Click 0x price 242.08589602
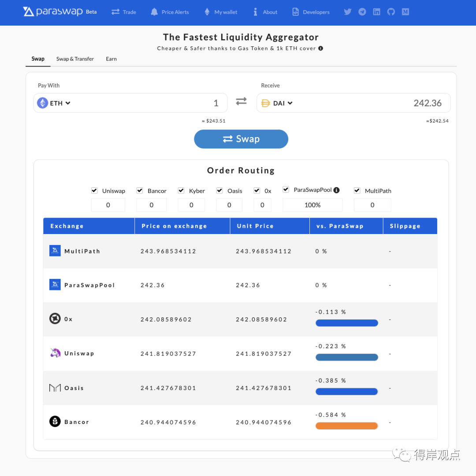 pos(166,320)
